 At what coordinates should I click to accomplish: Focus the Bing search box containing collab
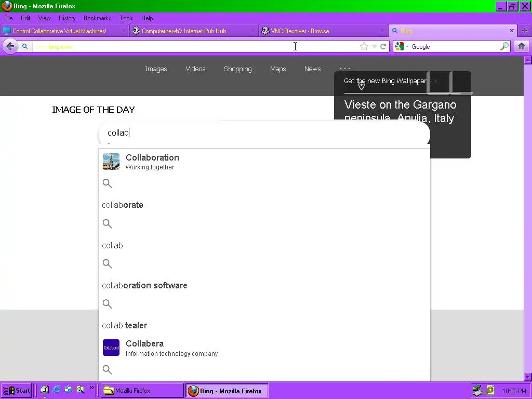pyautogui.click(x=264, y=132)
